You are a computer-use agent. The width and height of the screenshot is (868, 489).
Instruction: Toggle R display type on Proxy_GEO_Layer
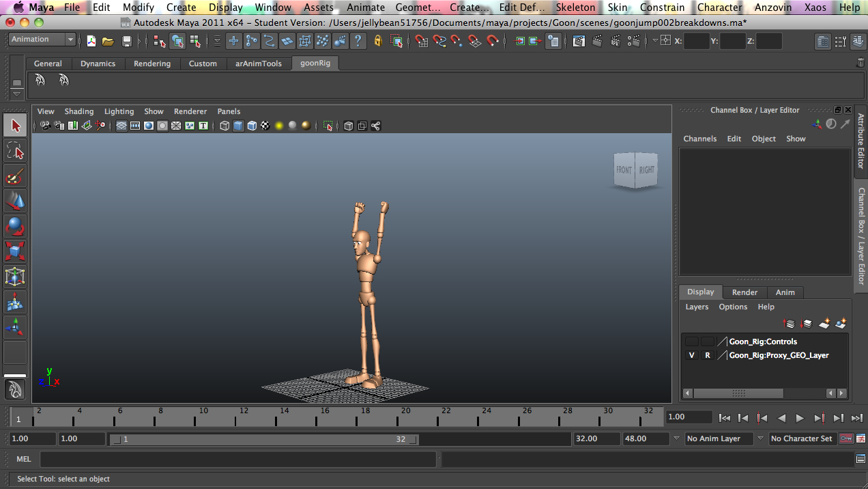[708, 355]
